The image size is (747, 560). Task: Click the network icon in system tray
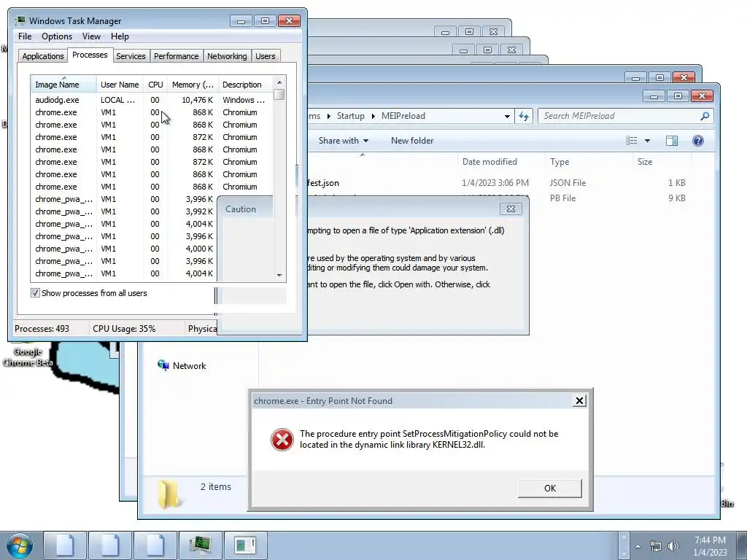point(656,546)
